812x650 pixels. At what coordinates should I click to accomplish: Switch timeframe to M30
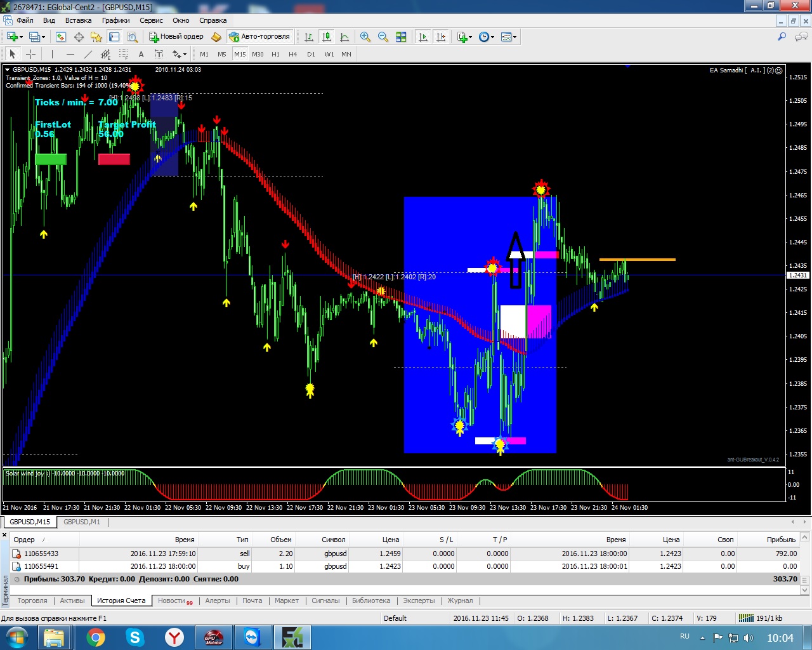click(x=258, y=54)
